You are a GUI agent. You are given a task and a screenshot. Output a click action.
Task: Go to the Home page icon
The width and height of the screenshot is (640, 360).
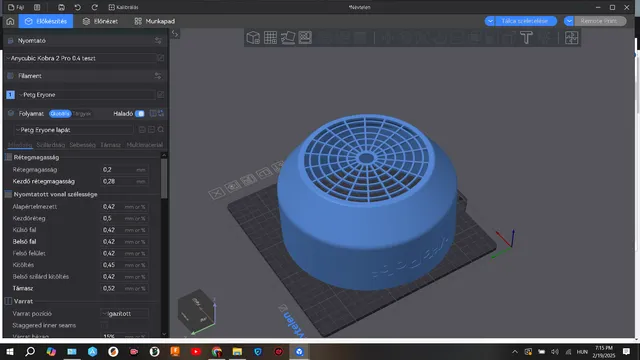(10, 21)
